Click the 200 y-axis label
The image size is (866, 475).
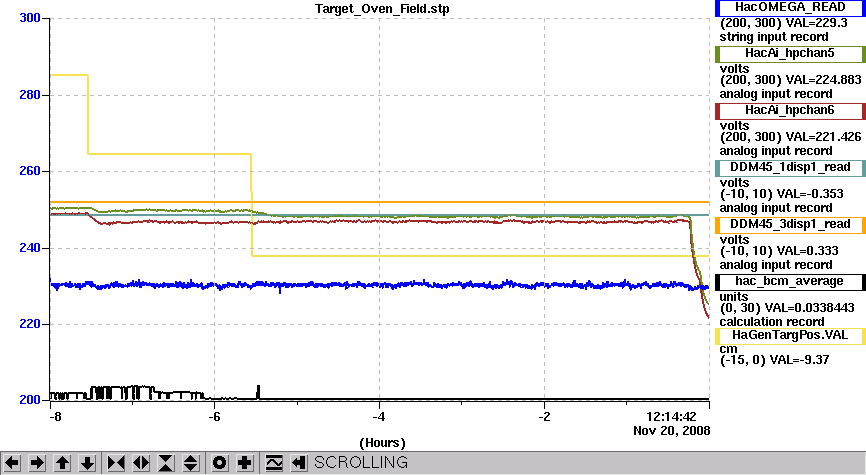pyautogui.click(x=30, y=400)
